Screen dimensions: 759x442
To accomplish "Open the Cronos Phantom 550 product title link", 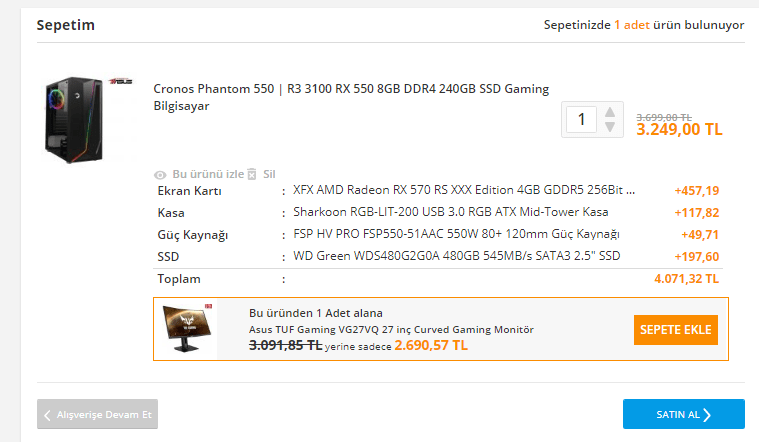I will click(x=351, y=97).
